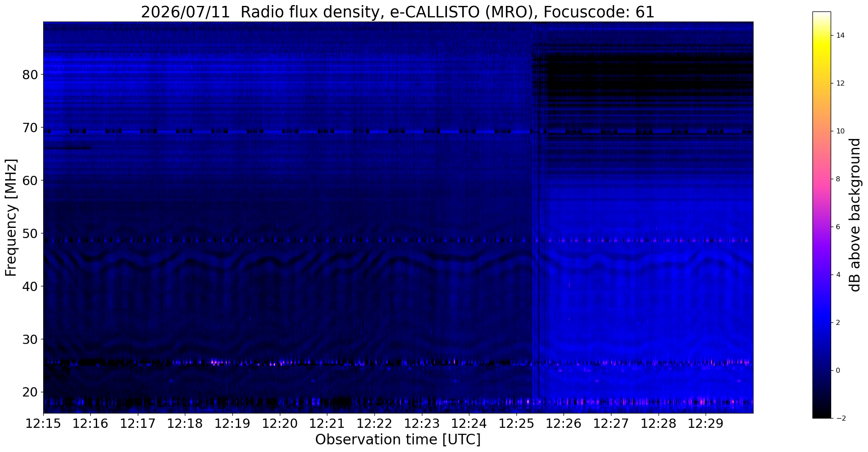The image size is (868, 452).
Task: Click the pink 8 dB colorbar region
Action: click(821, 179)
